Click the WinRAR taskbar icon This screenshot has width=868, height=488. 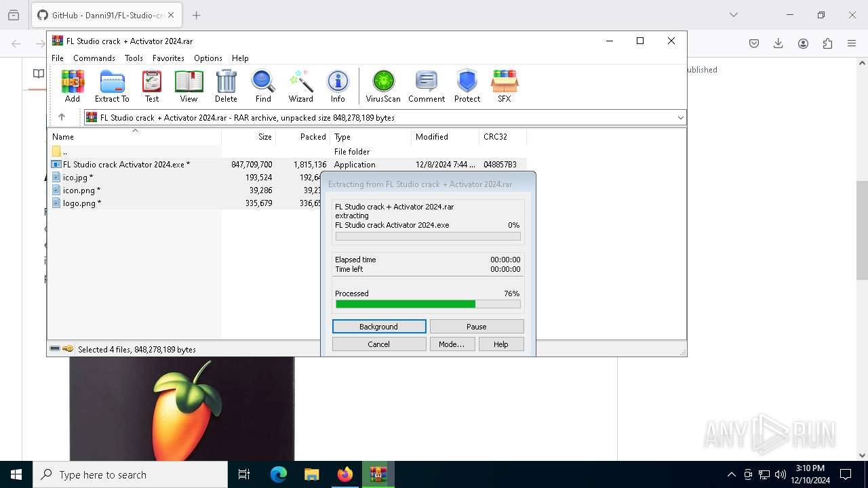tap(378, 474)
